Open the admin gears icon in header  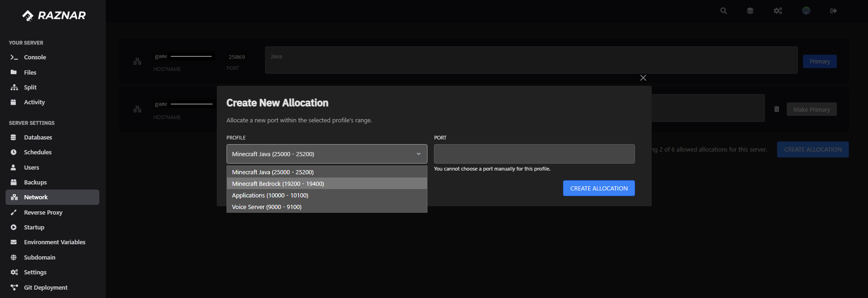(777, 11)
